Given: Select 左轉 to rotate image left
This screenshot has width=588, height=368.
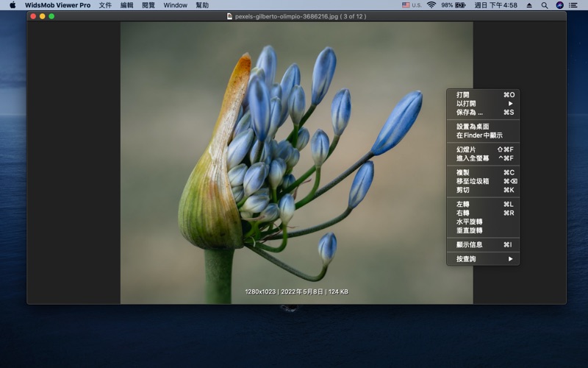Looking at the screenshot, I should point(463,204).
